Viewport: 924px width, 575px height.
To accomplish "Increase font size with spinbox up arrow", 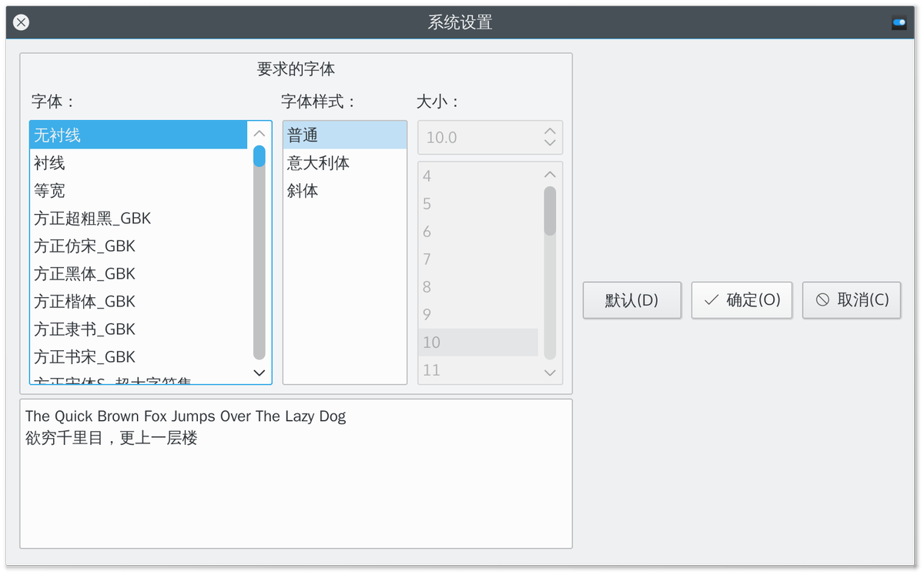I will [x=550, y=132].
